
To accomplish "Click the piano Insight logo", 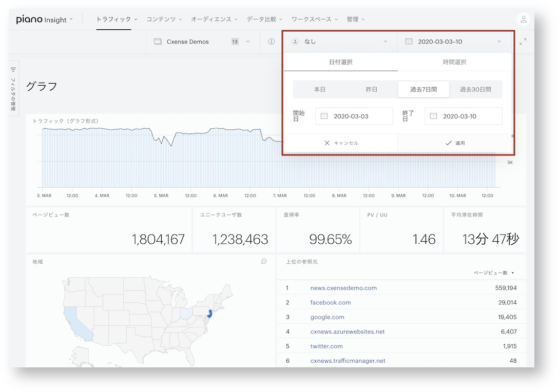I will [x=42, y=19].
